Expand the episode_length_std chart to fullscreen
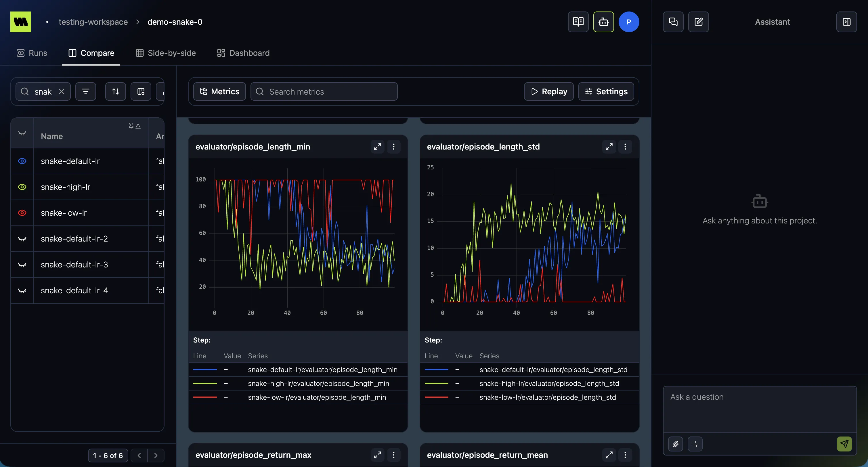Screen dimensions: 868x467 tap(609, 147)
